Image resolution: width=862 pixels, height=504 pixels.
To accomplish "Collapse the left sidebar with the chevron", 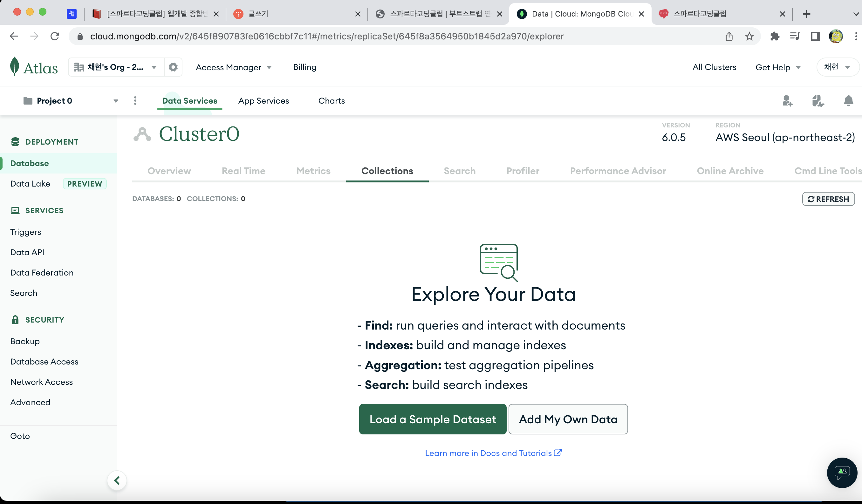I will coord(117,480).
